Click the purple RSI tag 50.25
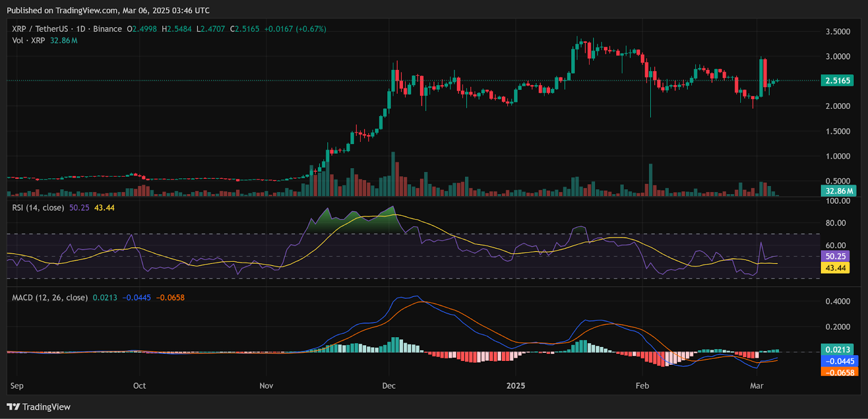868x419 pixels. coord(835,256)
